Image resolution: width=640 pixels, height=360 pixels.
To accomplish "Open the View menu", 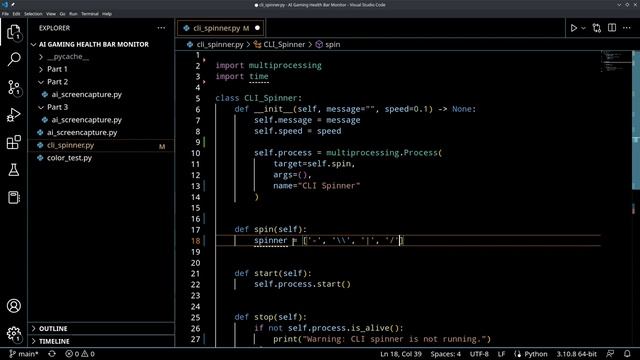I will pos(51,13).
